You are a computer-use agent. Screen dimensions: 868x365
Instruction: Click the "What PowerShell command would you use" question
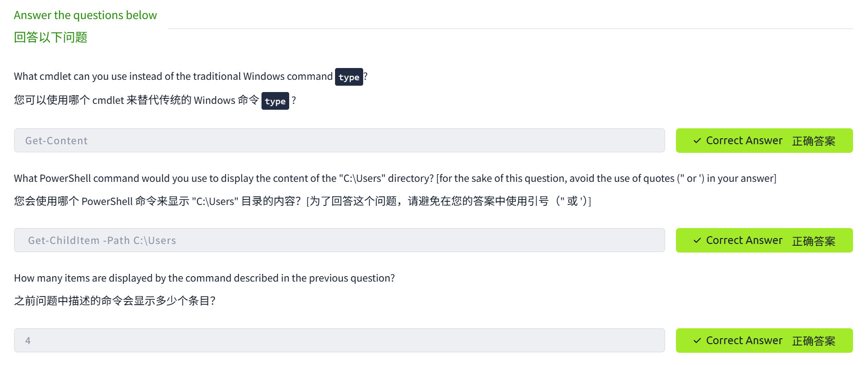[x=395, y=179]
